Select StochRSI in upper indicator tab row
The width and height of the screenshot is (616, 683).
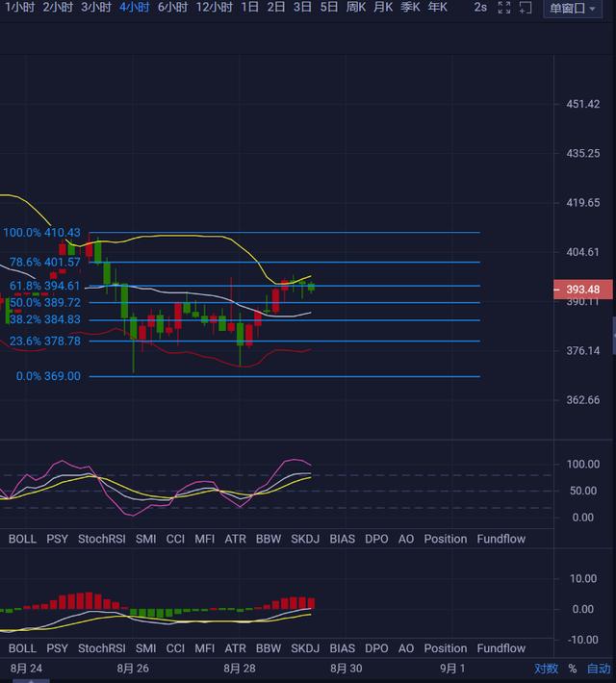[102, 539]
